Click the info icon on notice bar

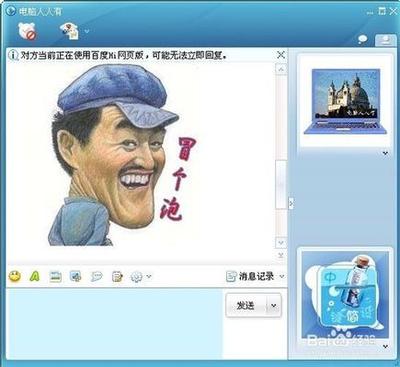pos(13,55)
